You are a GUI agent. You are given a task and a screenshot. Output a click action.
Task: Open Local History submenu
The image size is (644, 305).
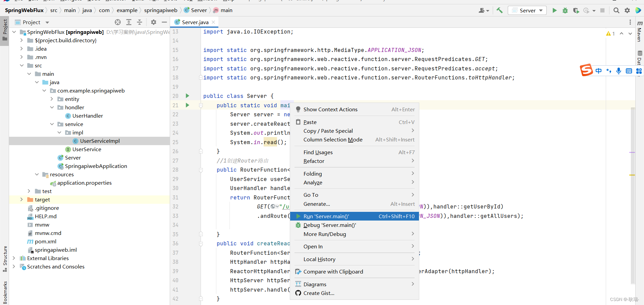coord(355,259)
